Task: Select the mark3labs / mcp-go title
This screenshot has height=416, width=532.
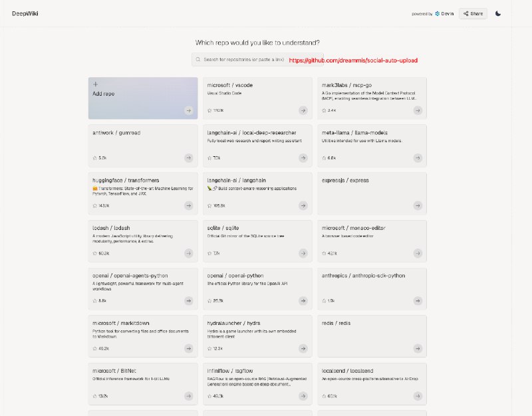Action: 346,85
